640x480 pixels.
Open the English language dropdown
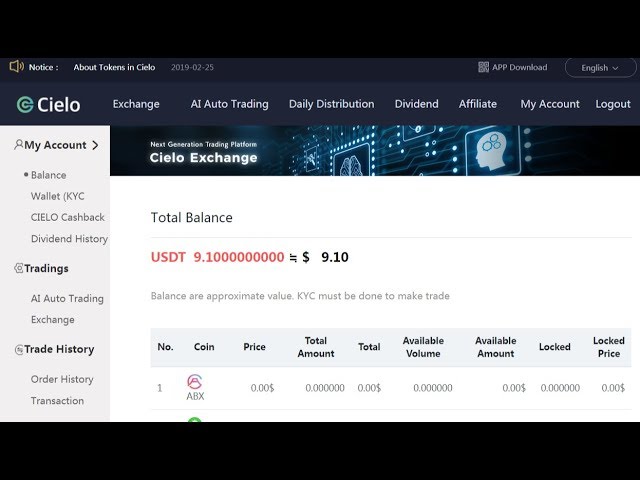(600, 68)
